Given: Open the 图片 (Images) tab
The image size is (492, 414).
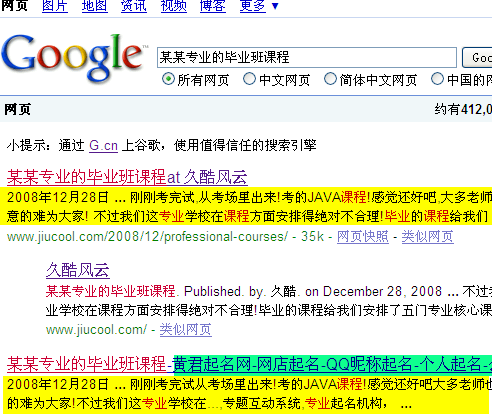Looking at the screenshot, I should pos(55,6).
